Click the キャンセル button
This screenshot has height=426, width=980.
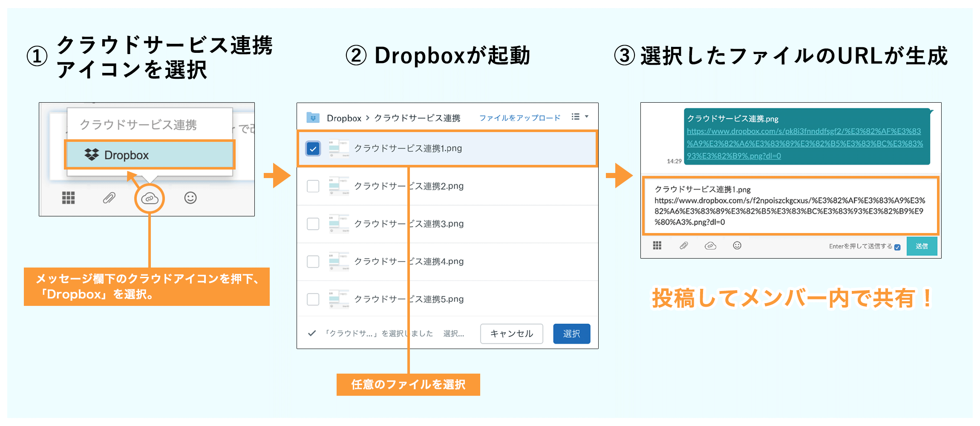pos(512,334)
